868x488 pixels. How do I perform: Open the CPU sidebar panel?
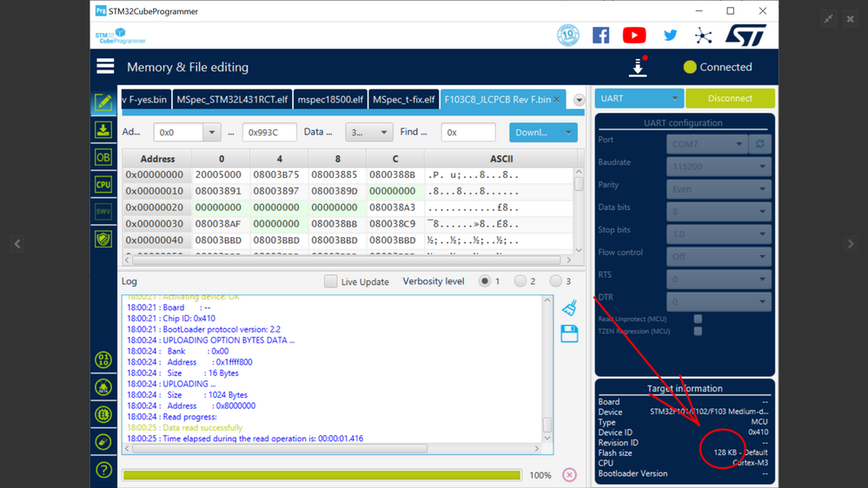point(103,184)
